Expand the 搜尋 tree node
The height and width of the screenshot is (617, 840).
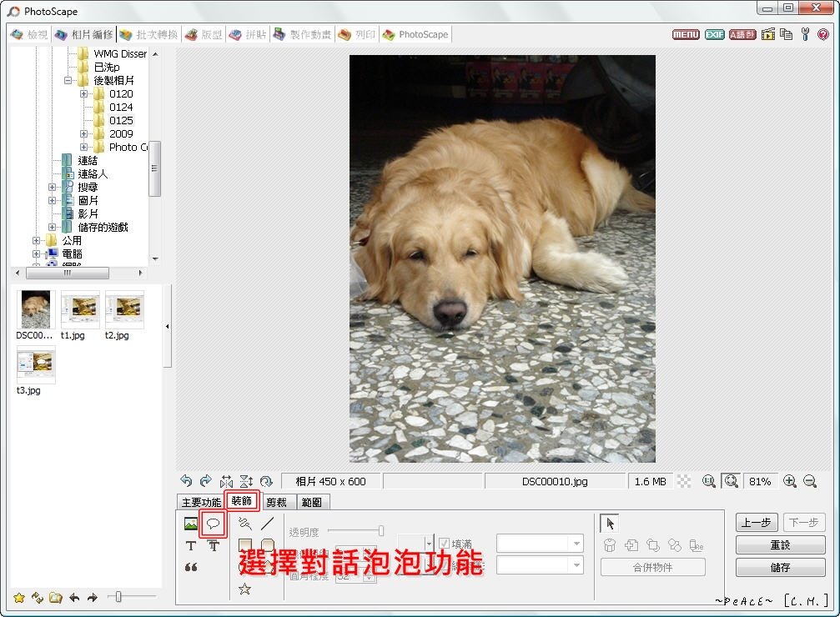click(x=52, y=188)
